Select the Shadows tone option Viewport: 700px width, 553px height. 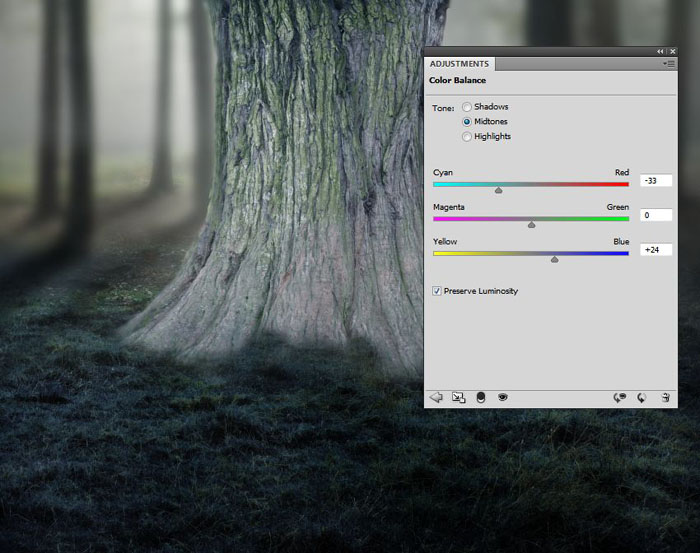467,107
